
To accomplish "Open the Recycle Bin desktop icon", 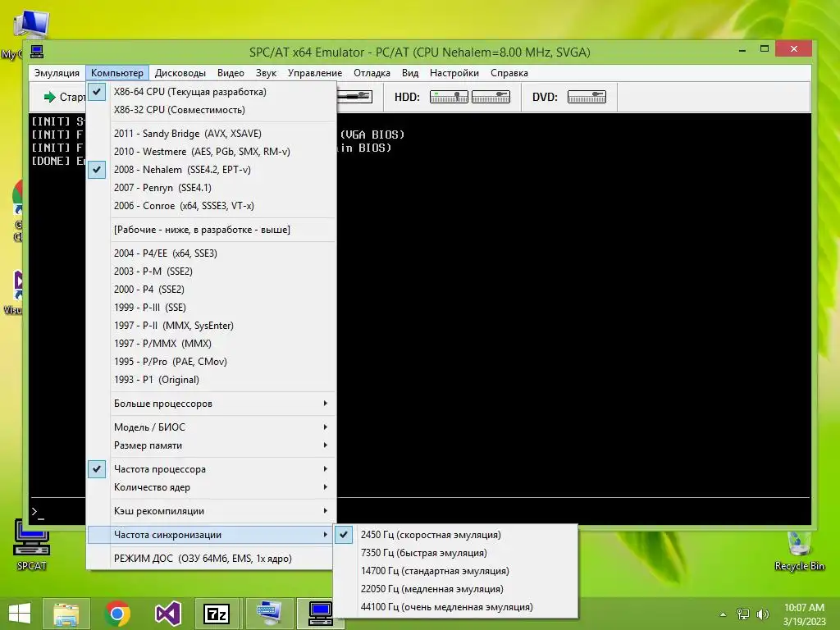I will (x=799, y=550).
